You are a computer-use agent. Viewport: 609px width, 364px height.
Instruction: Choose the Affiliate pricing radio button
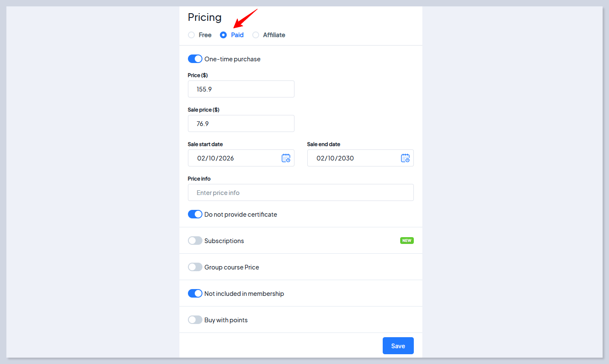pos(256,35)
